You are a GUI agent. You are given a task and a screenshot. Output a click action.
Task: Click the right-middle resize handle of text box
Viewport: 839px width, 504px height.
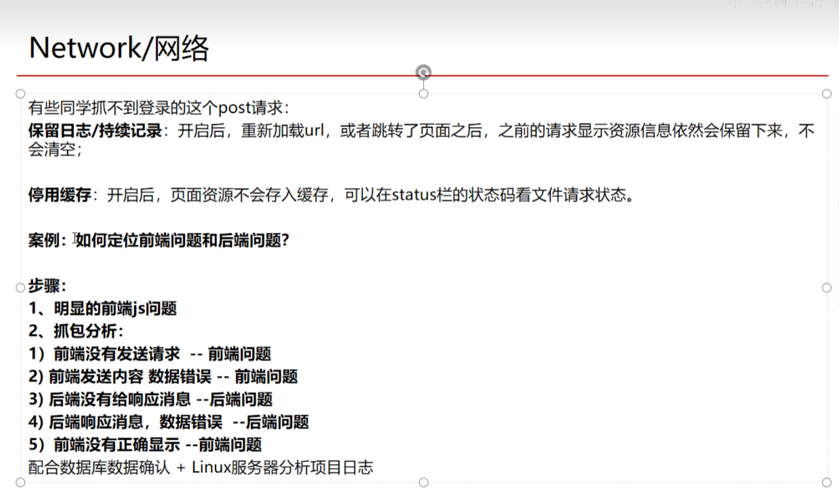(x=827, y=288)
